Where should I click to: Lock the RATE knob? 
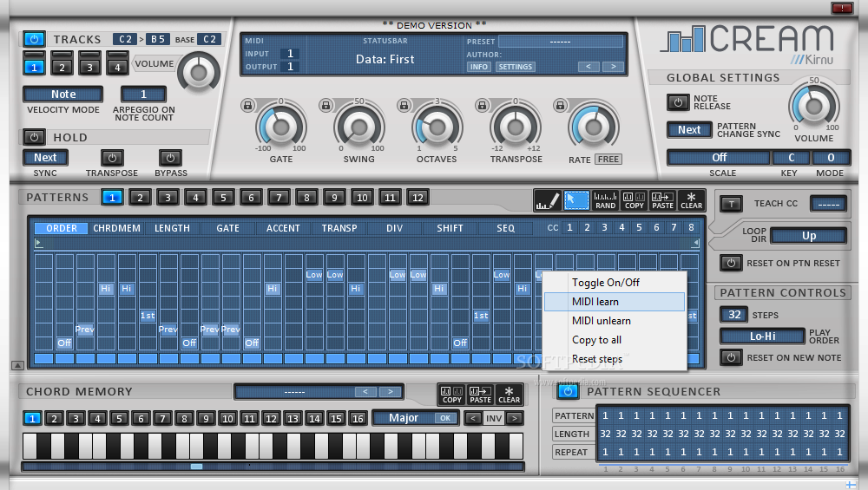coord(560,105)
